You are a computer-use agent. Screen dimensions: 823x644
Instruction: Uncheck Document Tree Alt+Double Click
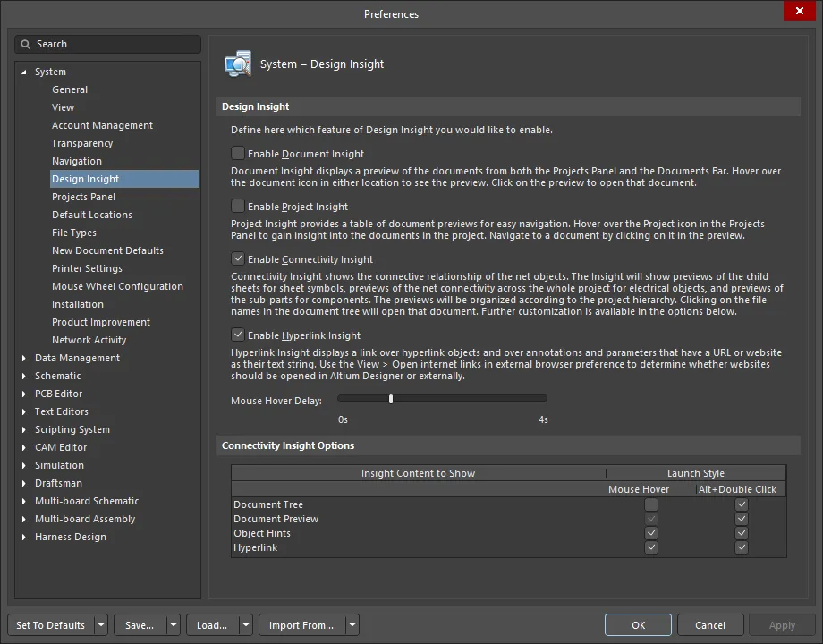[x=741, y=504]
